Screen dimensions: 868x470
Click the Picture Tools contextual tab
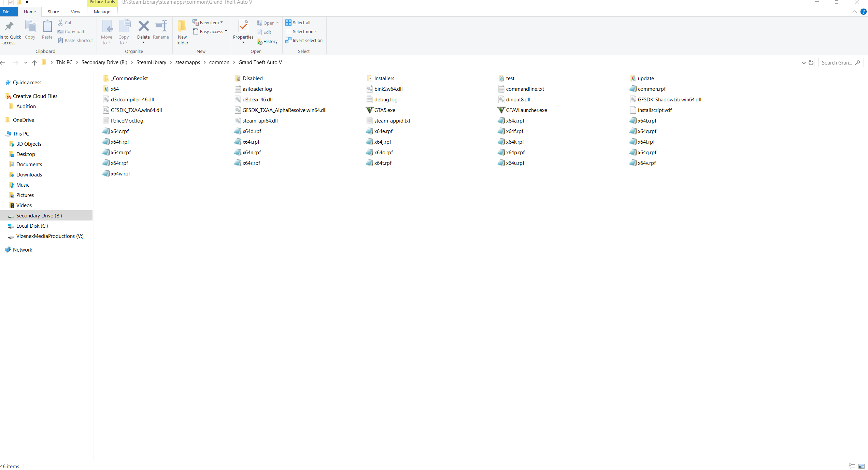point(102,2)
